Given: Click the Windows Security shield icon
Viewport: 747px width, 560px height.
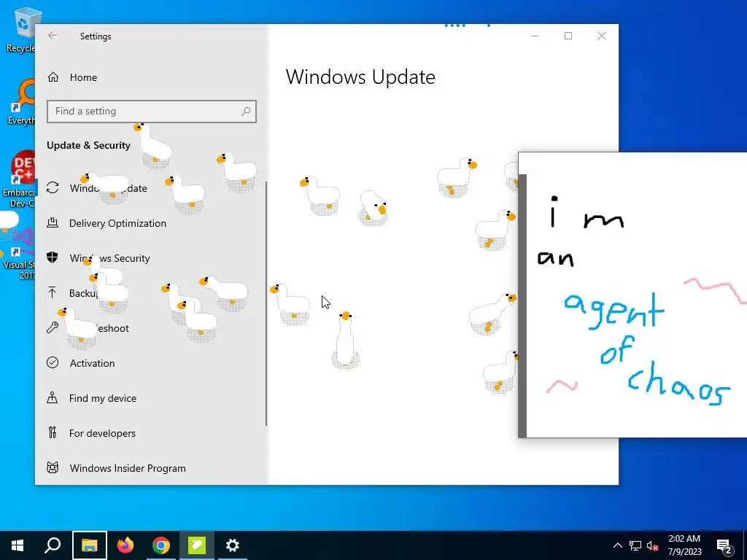Looking at the screenshot, I should pos(53,257).
